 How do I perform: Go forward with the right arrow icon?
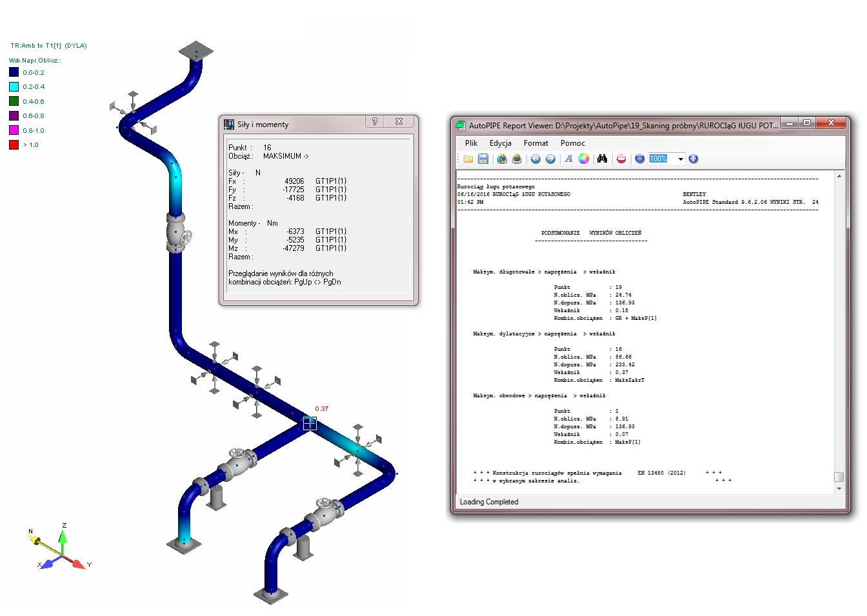[x=550, y=159]
